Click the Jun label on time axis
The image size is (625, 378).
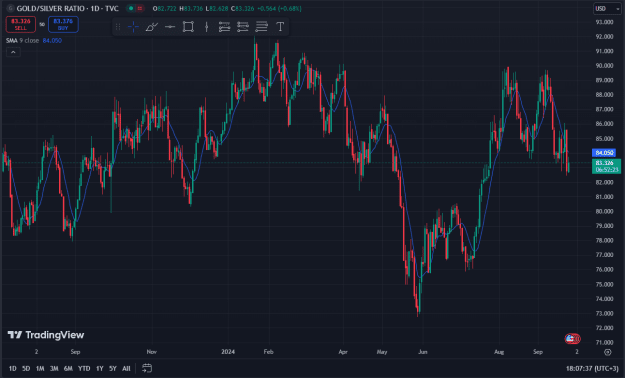point(423,352)
